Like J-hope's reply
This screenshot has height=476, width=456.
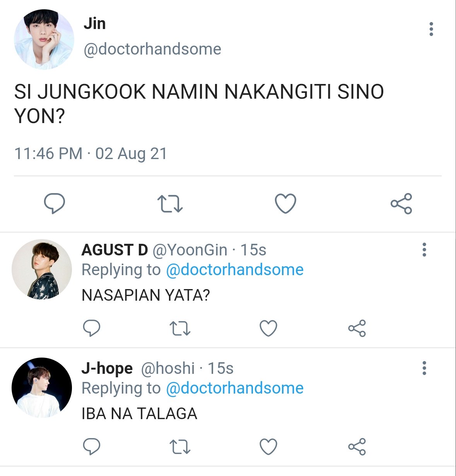268,447
